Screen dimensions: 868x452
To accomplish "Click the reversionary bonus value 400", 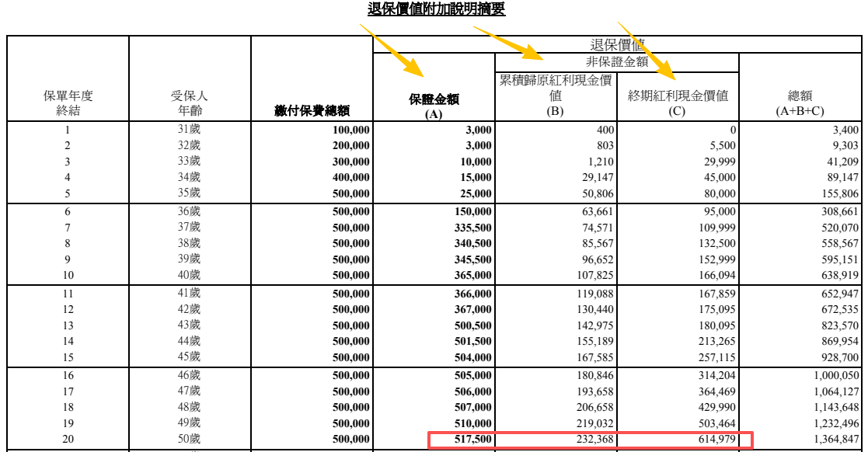I will 605,130.
